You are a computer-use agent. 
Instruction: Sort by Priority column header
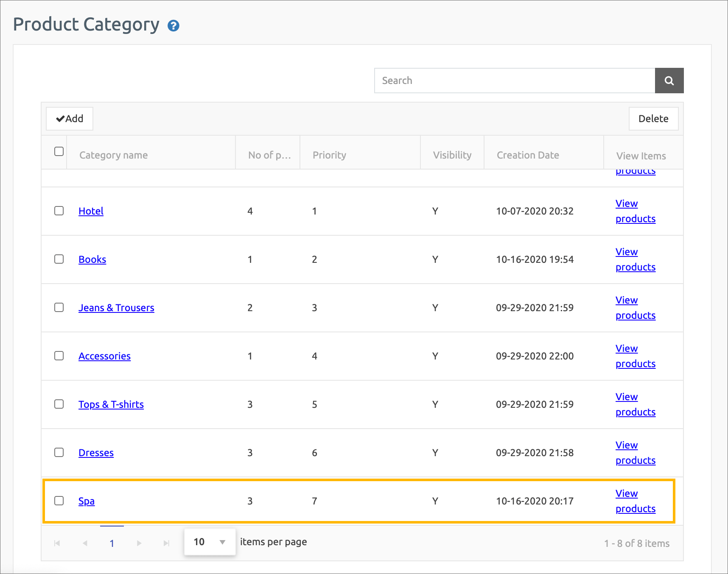click(329, 155)
